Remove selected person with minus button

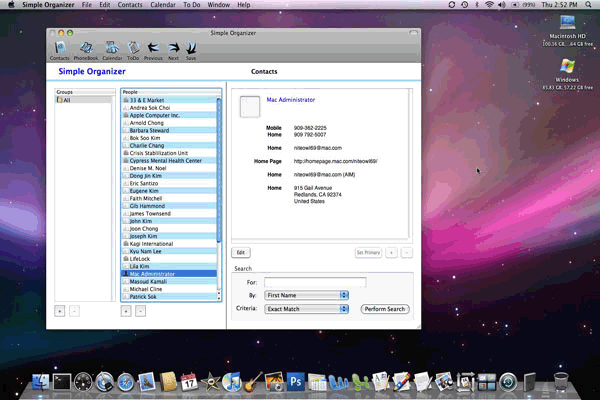coord(140,311)
